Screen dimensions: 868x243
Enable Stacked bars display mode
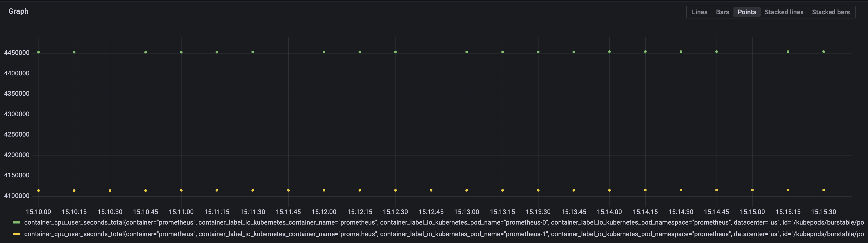(x=831, y=12)
